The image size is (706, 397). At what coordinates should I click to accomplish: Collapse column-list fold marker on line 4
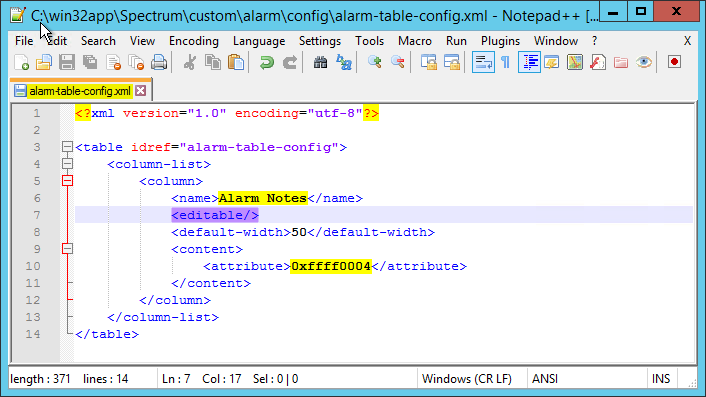coord(67,164)
